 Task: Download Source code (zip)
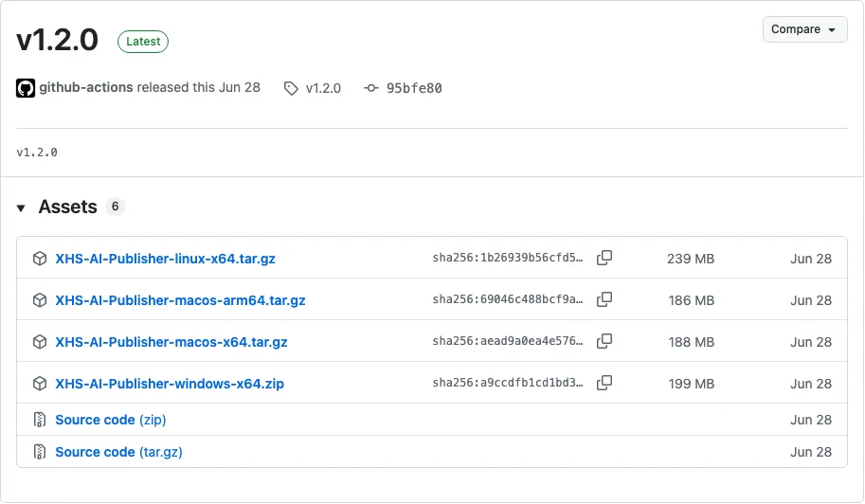tap(110, 420)
